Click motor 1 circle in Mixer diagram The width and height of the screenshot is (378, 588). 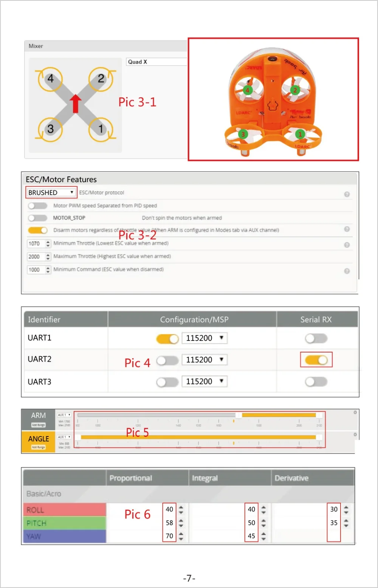point(101,129)
